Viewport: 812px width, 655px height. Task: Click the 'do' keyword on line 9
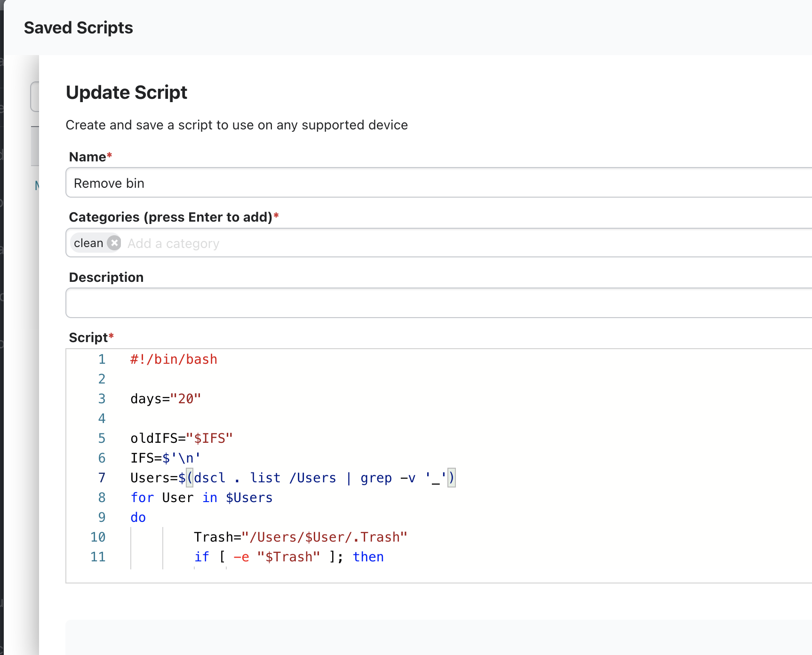tap(138, 517)
